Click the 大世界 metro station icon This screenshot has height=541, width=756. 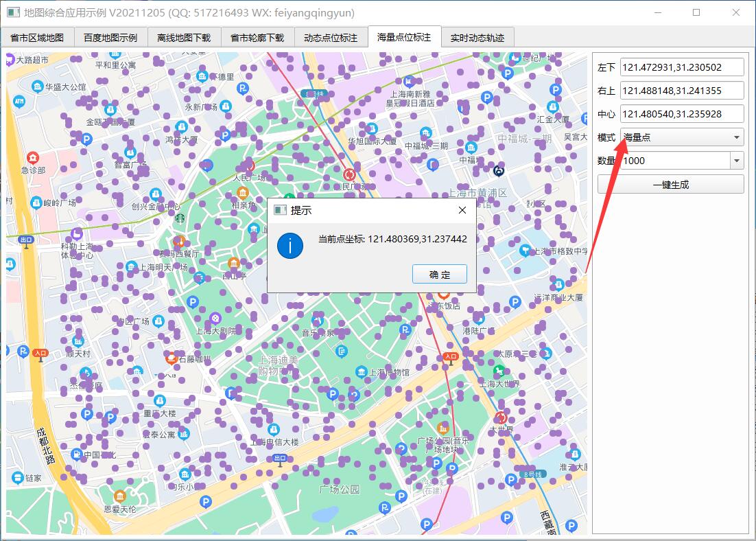[501, 417]
